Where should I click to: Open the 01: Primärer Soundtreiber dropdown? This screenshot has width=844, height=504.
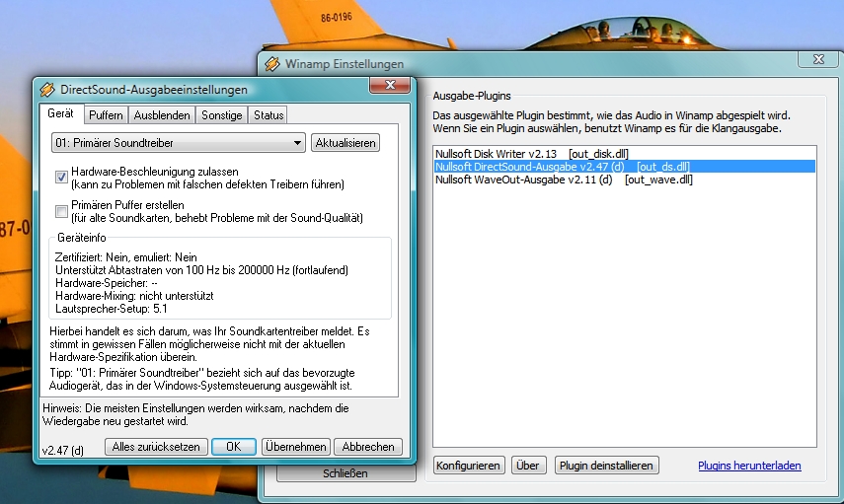tap(178, 143)
